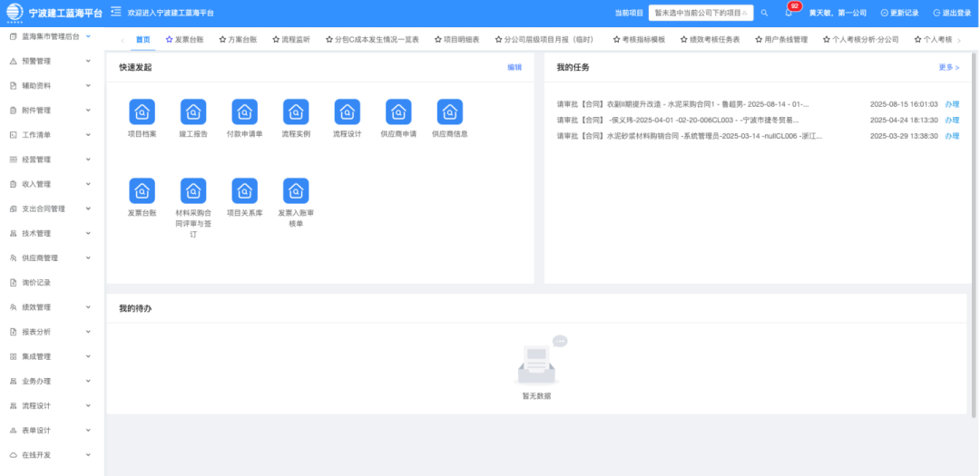Open the 项目关系库 quick launch icon
980x476 pixels.
tap(244, 191)
